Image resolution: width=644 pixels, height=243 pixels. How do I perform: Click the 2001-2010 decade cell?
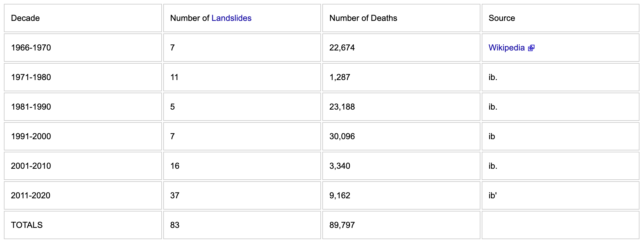(x=83, y=166)
